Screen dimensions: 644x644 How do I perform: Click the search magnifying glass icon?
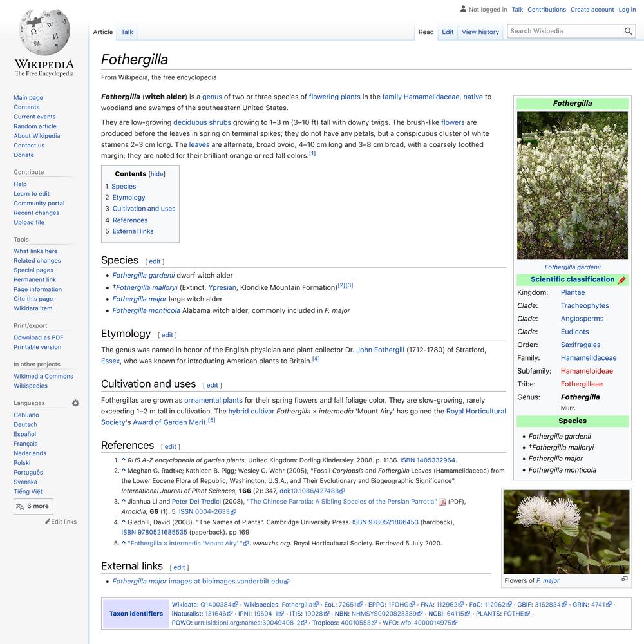click(x=628, y=31)
